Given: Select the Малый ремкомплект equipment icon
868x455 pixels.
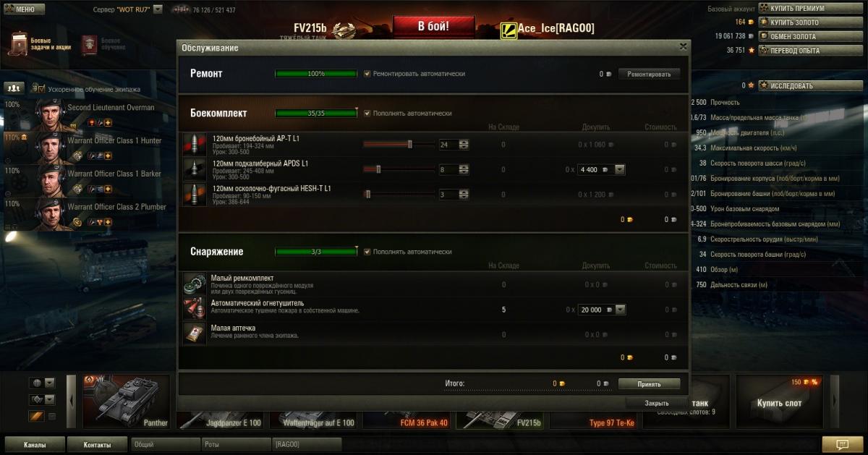Looking at the screenshot, I should click(195, 284).
